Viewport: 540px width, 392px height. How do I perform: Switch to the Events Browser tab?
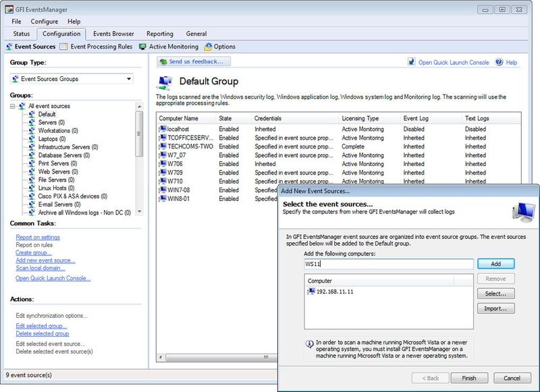coord(113,34)
